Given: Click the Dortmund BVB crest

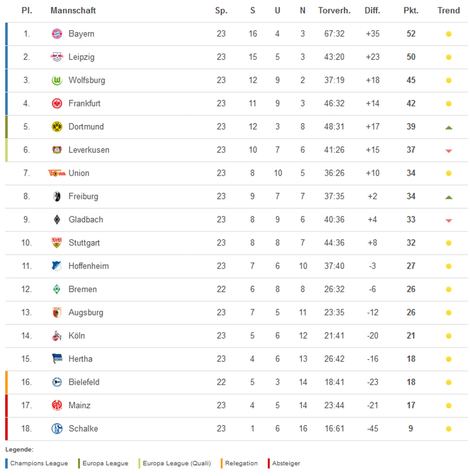Looking at the screenshot, I should [x=57, y=127].
